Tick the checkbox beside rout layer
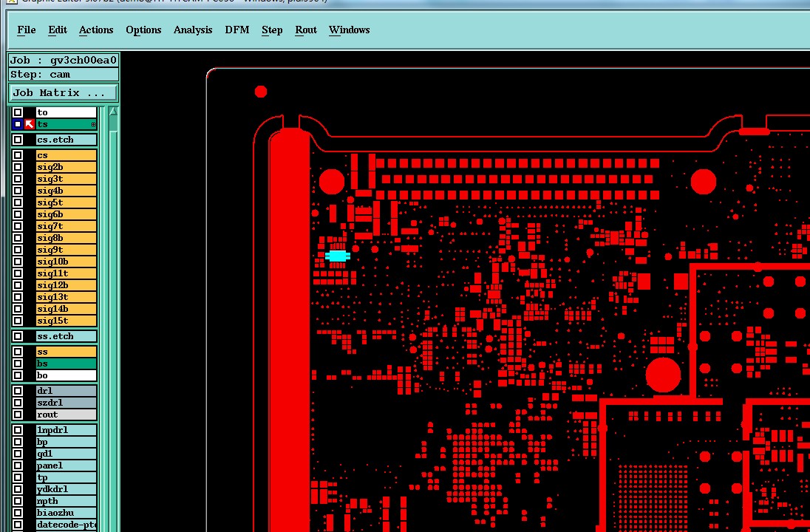Image resolution: width=810 pixels, height=532 pixels. point(18,415)
